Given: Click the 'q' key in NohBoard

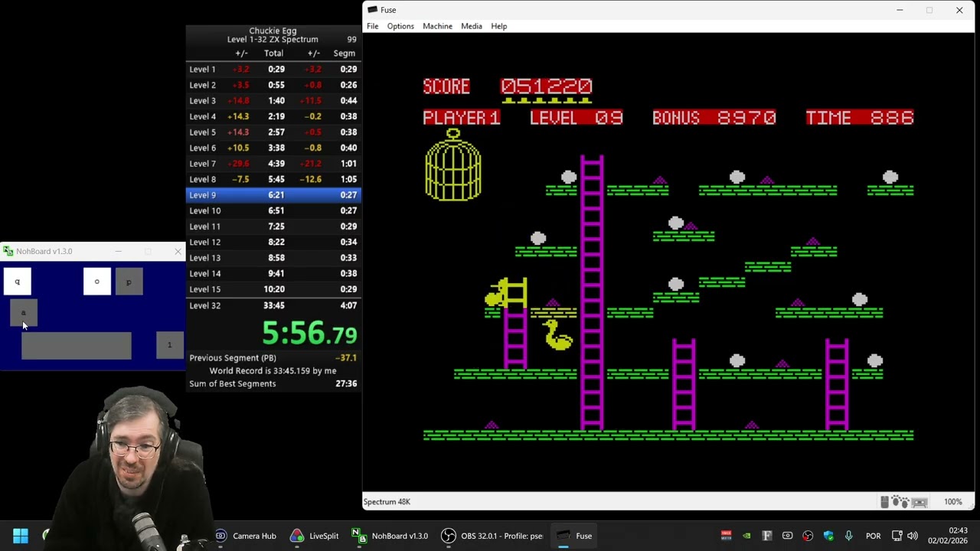Looking at the screenshot, I should tap(17, 282).
